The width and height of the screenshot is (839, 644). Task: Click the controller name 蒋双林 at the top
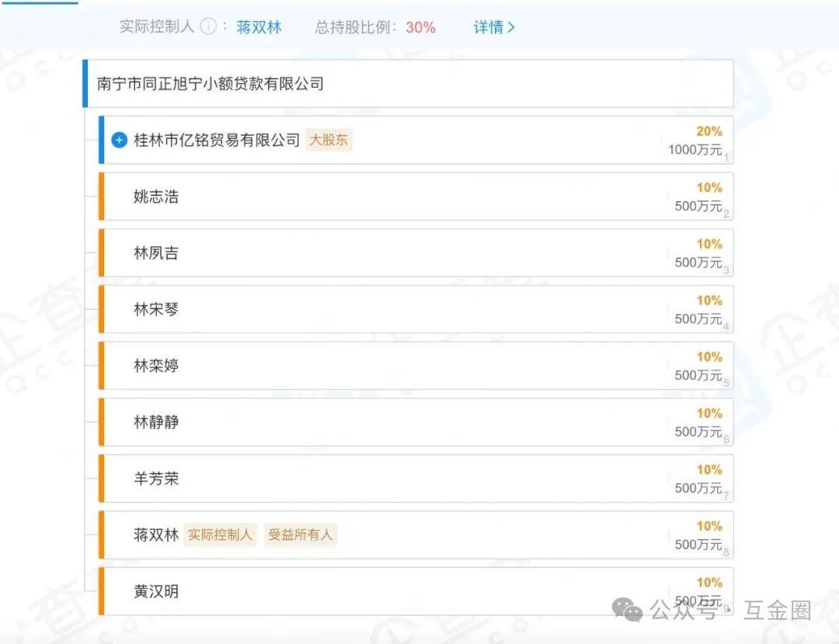[259, 26]
